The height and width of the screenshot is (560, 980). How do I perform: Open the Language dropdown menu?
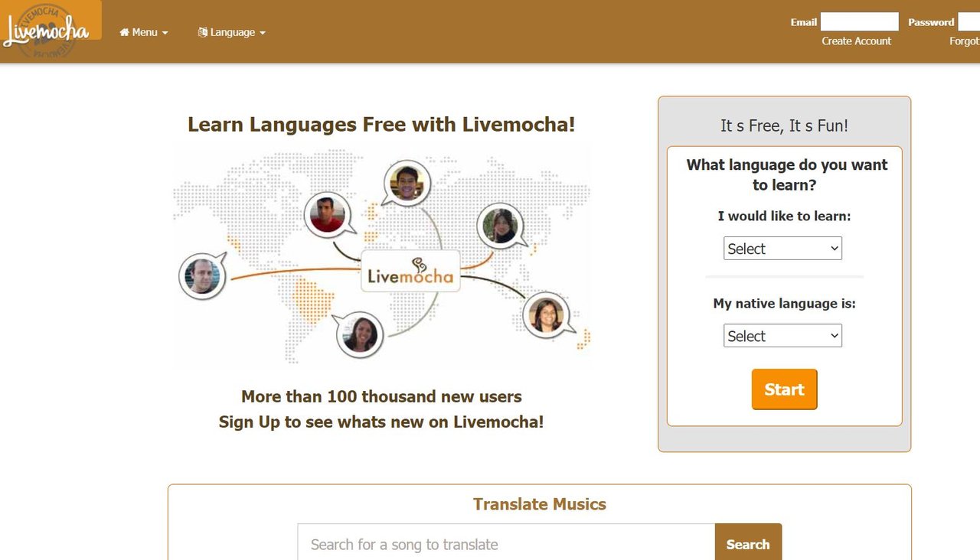pos(231,32)
